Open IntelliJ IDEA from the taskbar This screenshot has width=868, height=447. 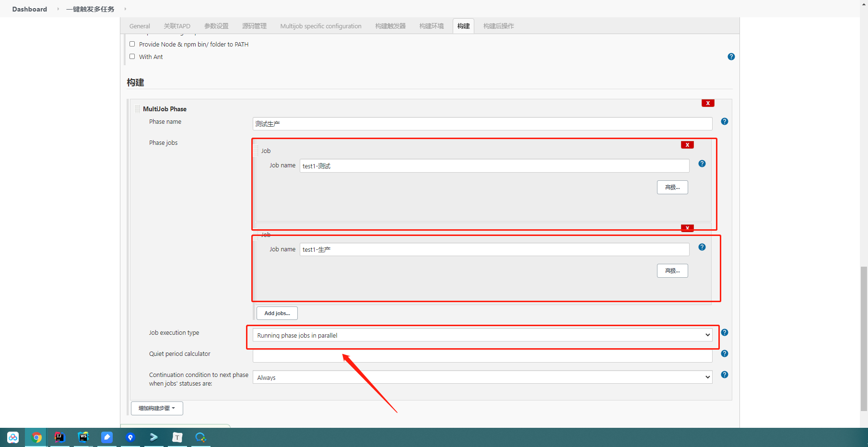[x=59, y=437]
